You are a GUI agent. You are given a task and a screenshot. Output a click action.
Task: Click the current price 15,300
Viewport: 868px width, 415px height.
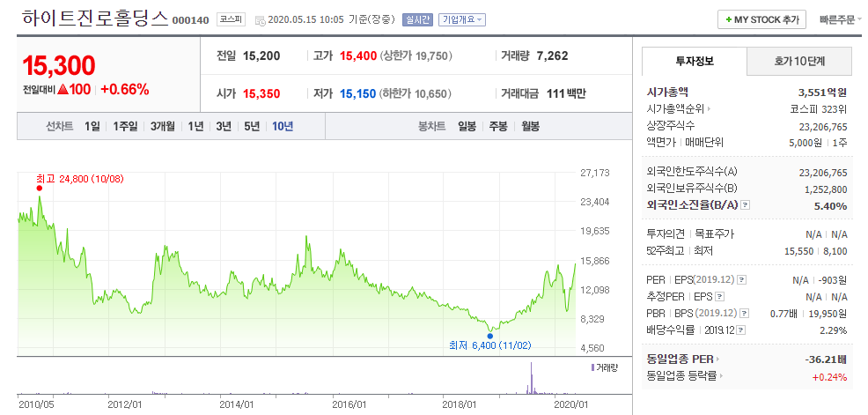[59, 65]
